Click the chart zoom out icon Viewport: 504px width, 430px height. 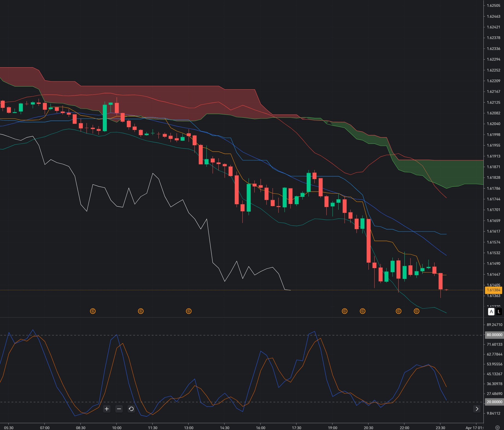point(119,409)
